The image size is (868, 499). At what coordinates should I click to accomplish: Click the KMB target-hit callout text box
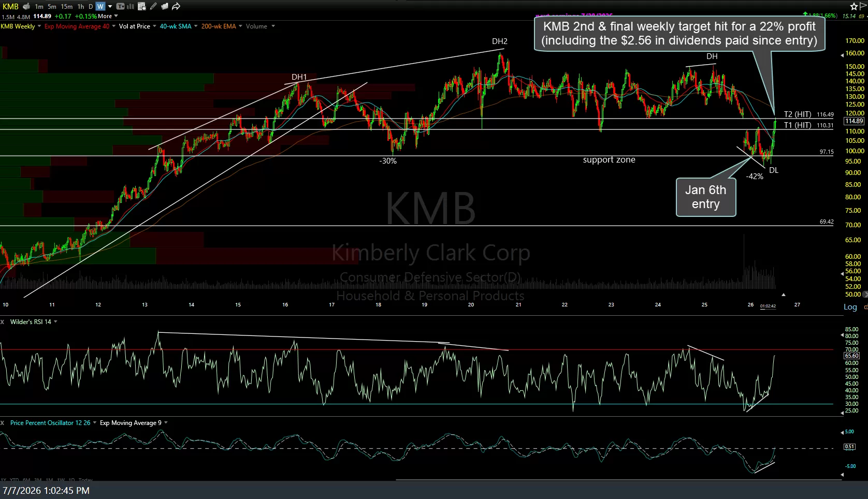point(679,34)
